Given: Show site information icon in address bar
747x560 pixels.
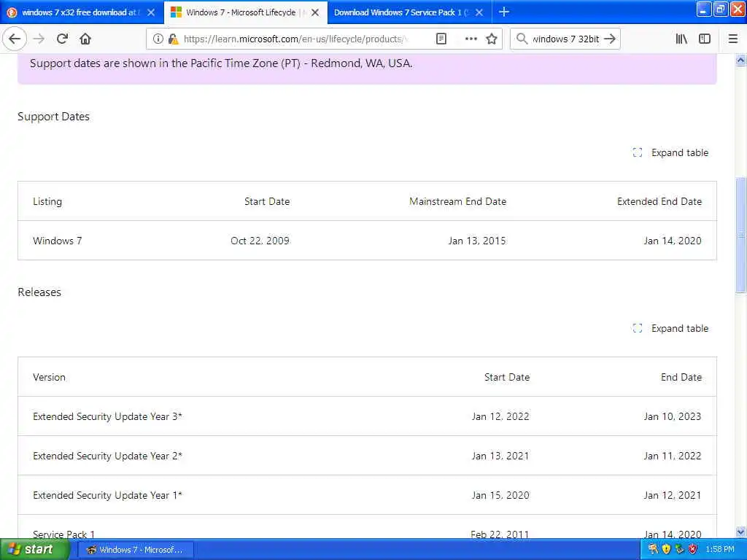Looking at the screenshot, I should [x=158, y=39].
